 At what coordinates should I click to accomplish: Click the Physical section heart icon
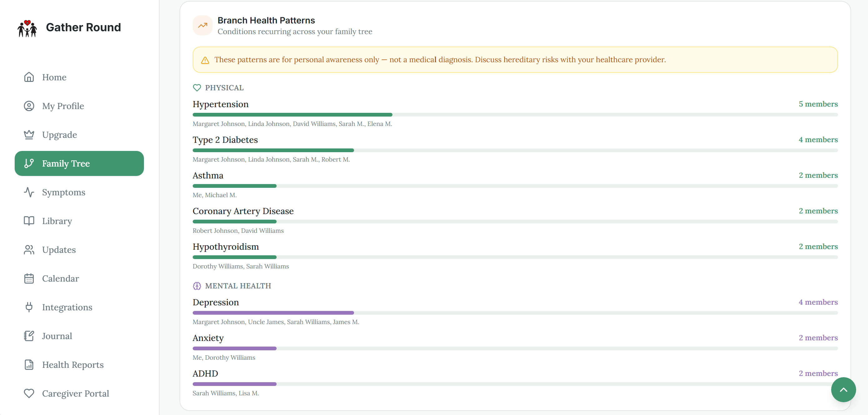(197, 87)
